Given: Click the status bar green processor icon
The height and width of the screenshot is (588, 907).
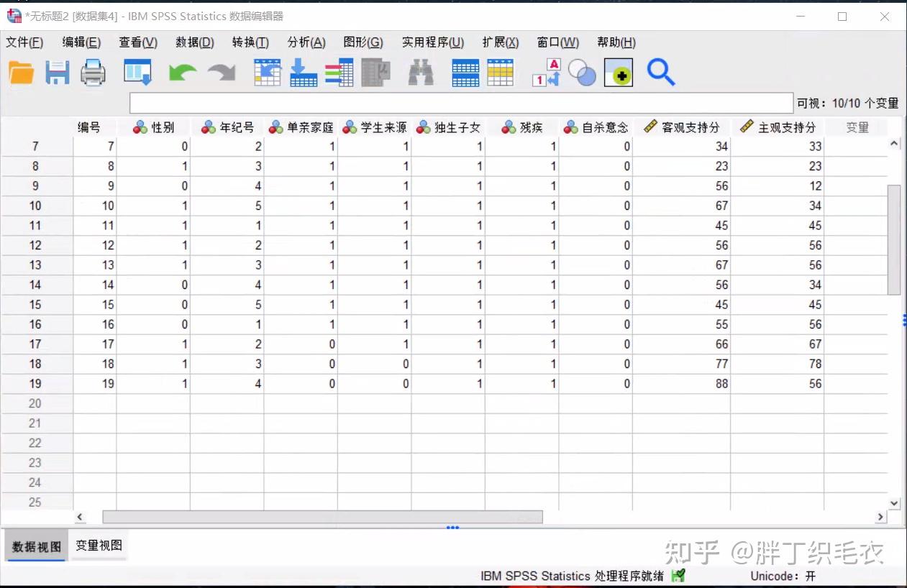Looking at the screenshot, I should click(678, 576).
